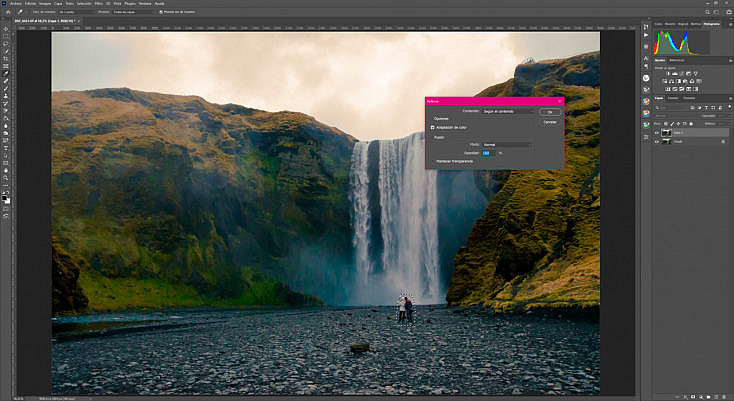Switch to the Histograma tab
The width and height of the screenshot is (734, 401).
point(711,24)
